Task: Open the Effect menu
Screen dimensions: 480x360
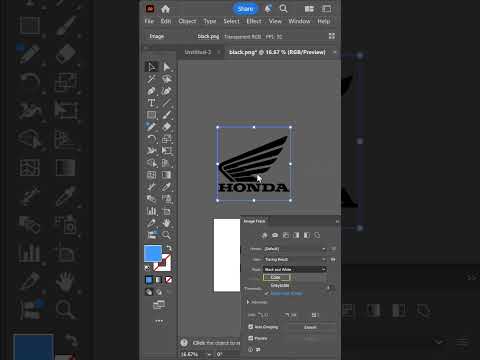Action: coord(254,21)
